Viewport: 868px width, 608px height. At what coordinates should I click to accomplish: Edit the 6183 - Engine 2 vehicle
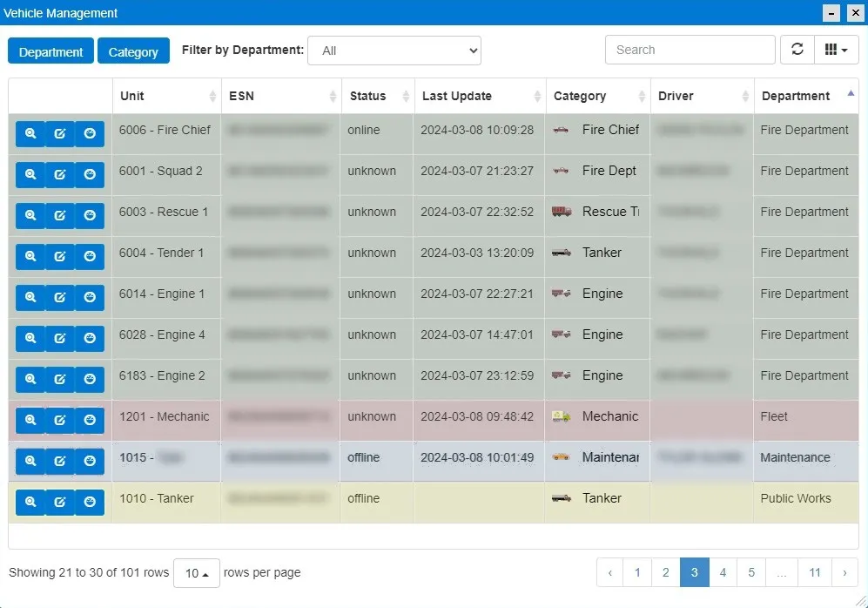pyautogui.click(x=60, y=380)
